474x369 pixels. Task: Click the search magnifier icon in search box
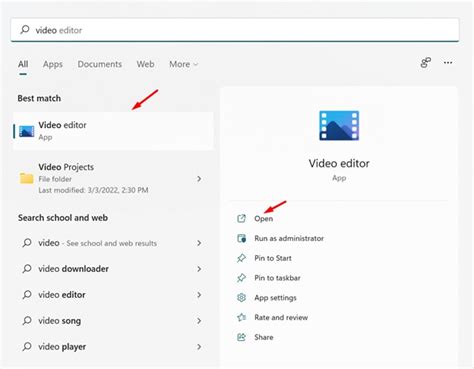coord(25,30)
